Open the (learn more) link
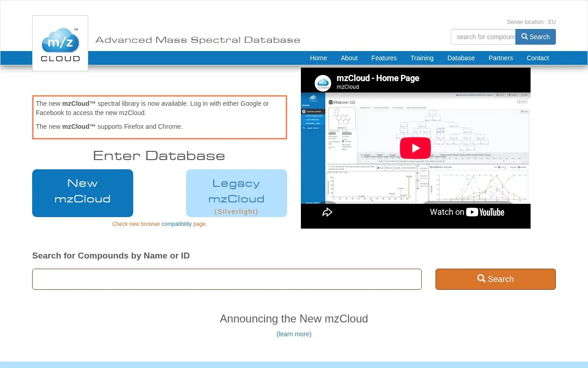 pos(294,334)
